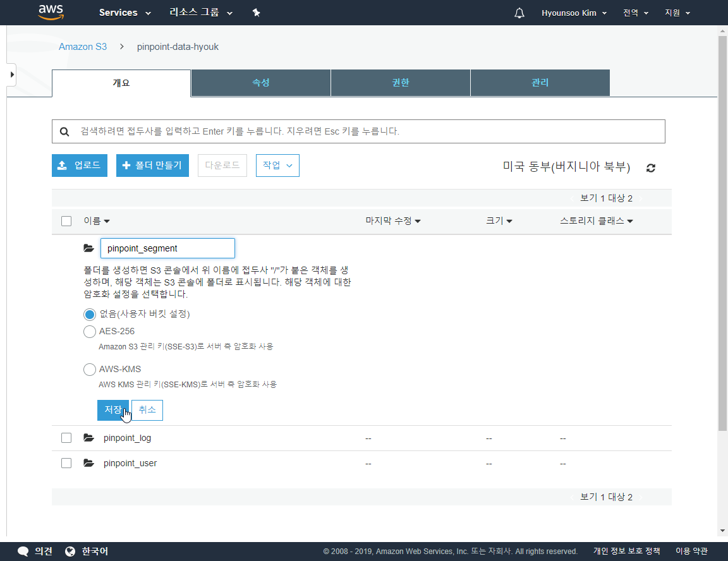The width and height of the screenshot is (728, 561).
Task: Open the feedback speech bubble icon
Action: point(23,552)
